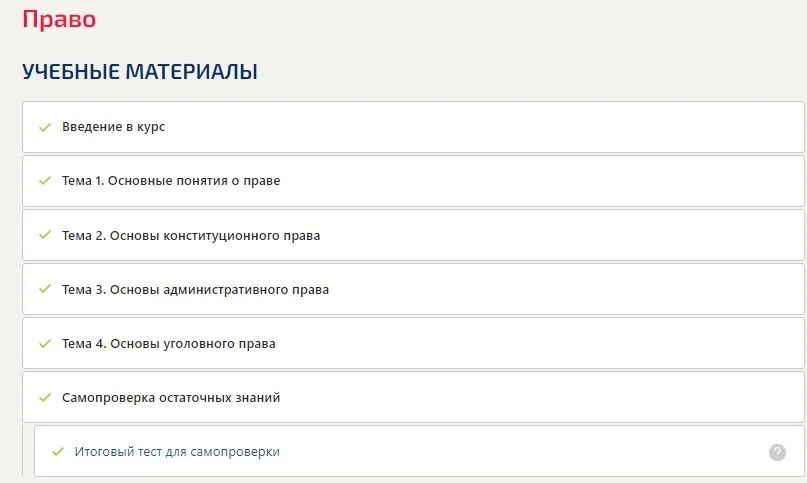
Task: Click the УЧЕБНЫЕ МАТЕРИАЛЫ heading
Action: (x=140, y=72)
